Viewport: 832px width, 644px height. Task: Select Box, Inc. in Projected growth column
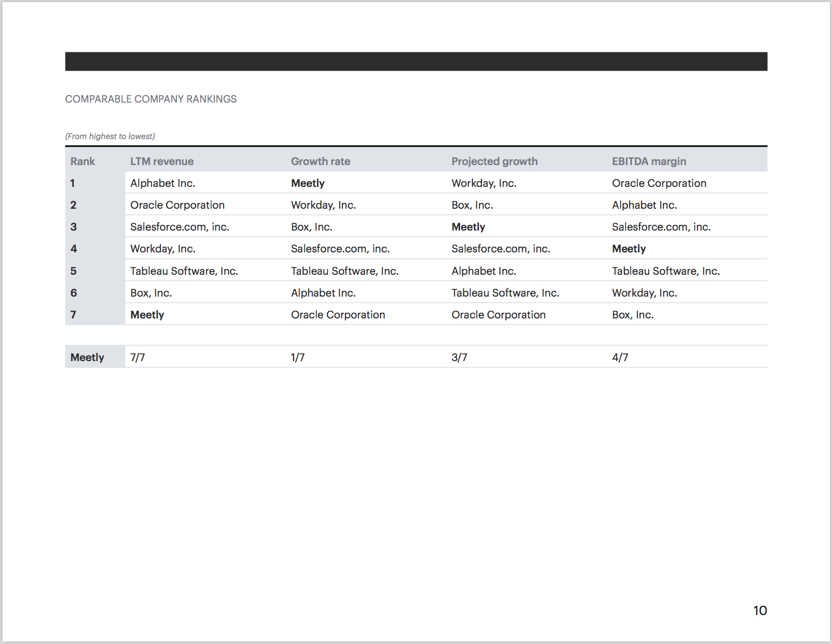click(x=472, y=205)
